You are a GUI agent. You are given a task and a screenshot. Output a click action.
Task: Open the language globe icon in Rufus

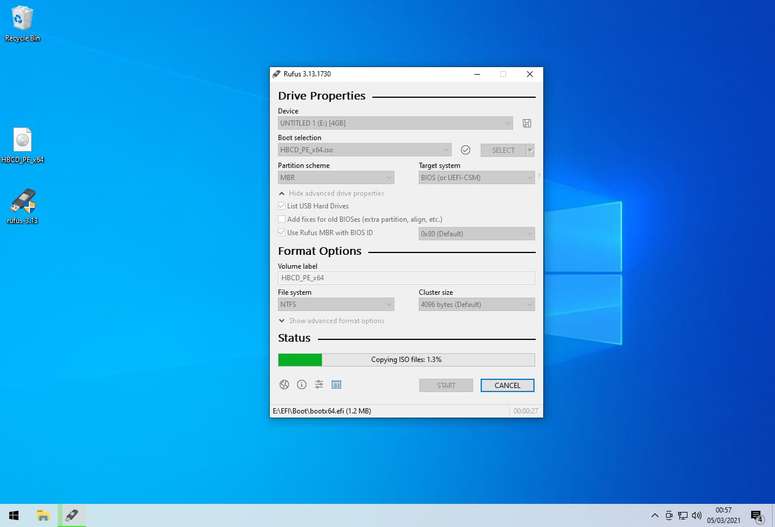284,384
